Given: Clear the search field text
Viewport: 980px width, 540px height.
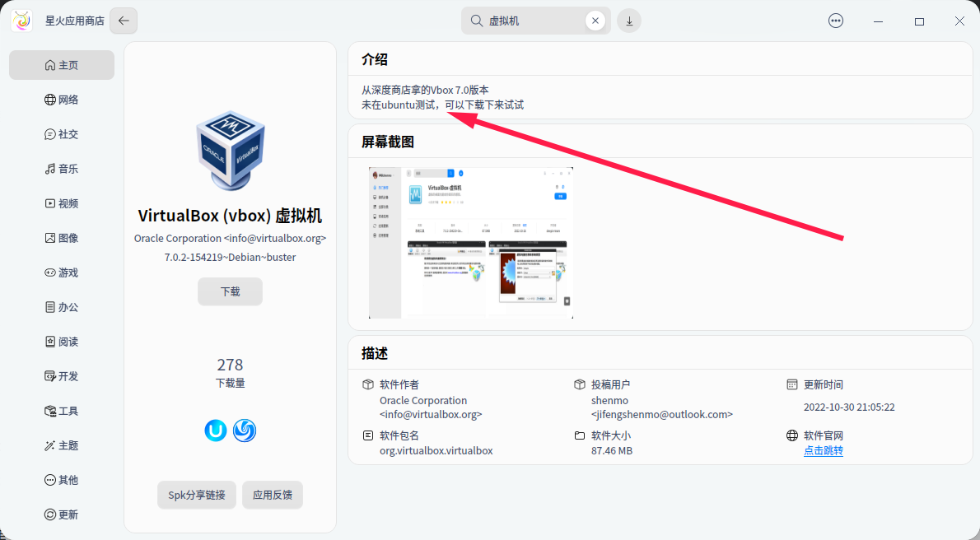Looking at the screenshot, I should point(595,21).
